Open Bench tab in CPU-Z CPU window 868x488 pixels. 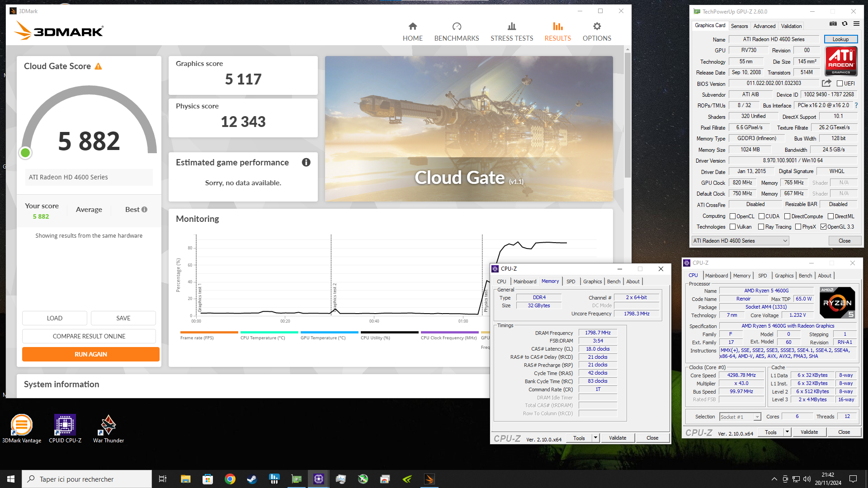point(805,276)
